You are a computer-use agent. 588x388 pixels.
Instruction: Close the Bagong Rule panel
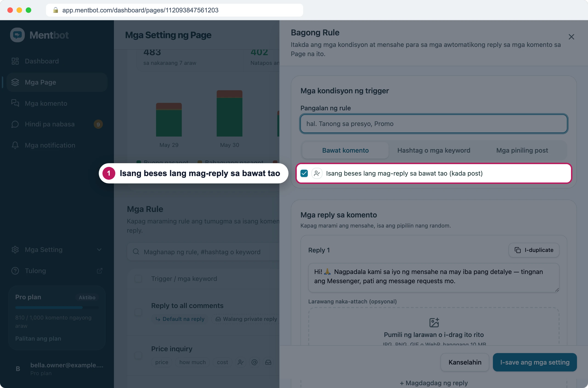(571, 37)
